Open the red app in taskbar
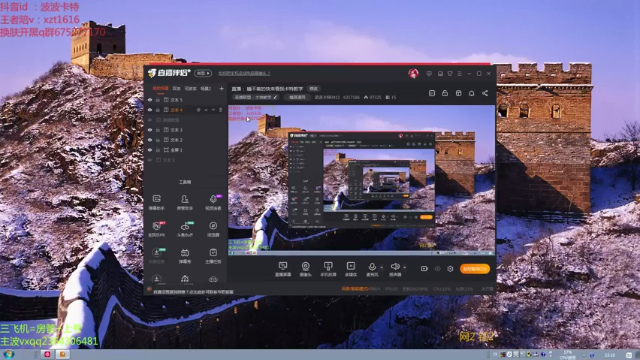640x360 pixels. pyautogui.click(x=47, y=354)
